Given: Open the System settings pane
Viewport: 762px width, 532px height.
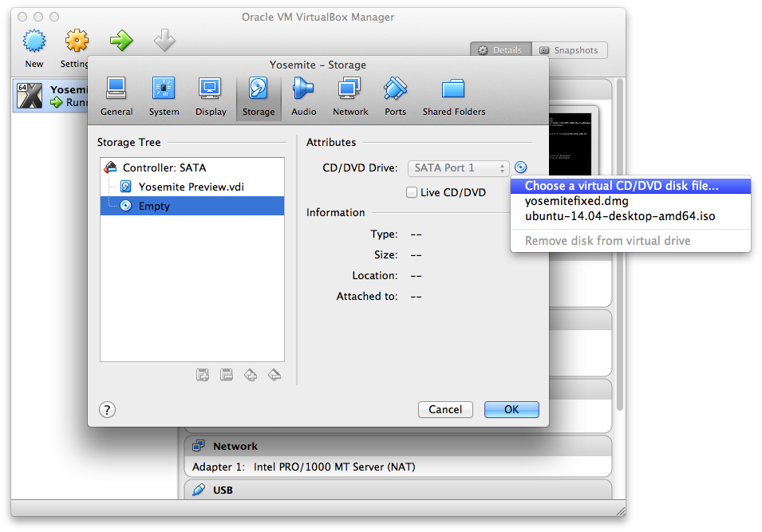Looking at the screenshot, I should pyautogui.click(x=164, y=97).
